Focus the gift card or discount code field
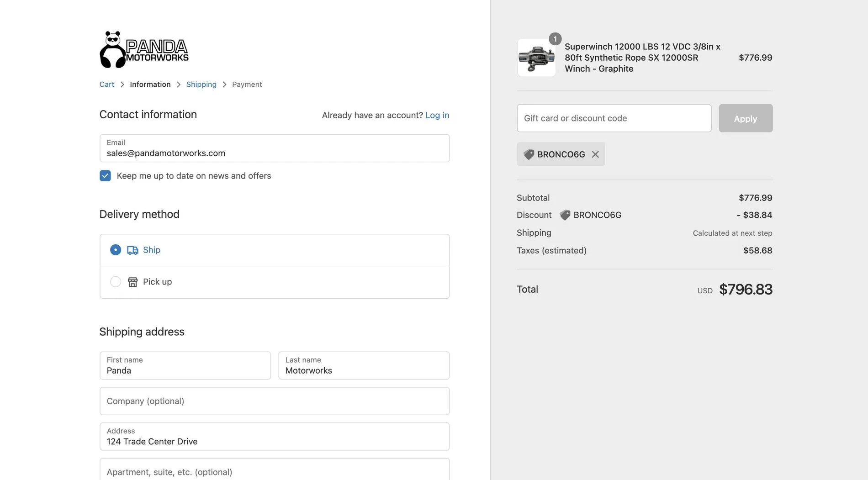 pos(614,118)
